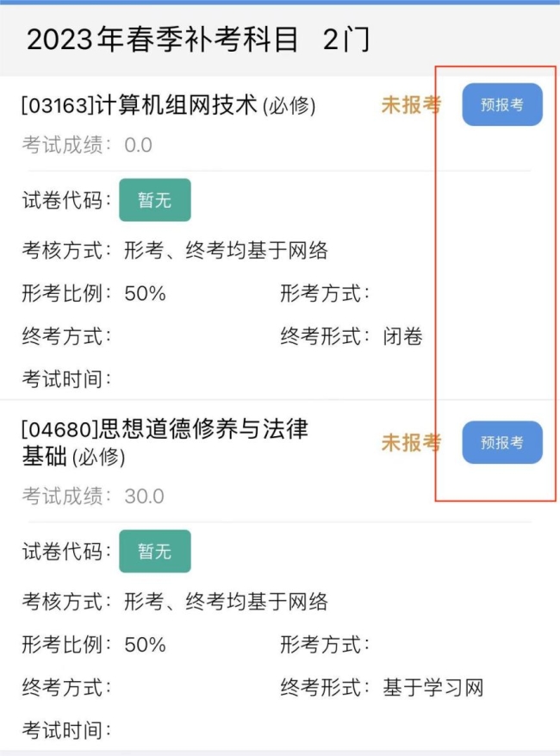The height and width of the screenshot is (756, 560).
Task: Tap 暂无 badge under 计算机组网技术 course
Action: pos(155,200)
